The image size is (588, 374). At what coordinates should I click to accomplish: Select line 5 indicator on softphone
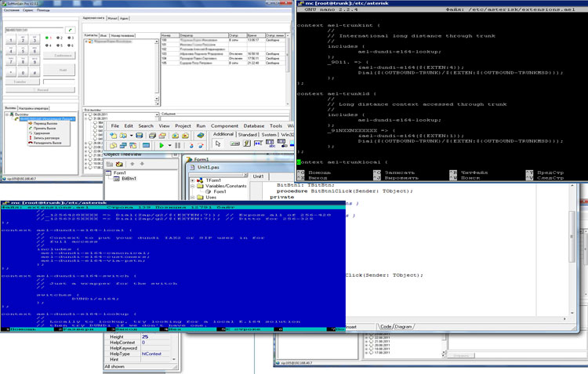[60, 45]
